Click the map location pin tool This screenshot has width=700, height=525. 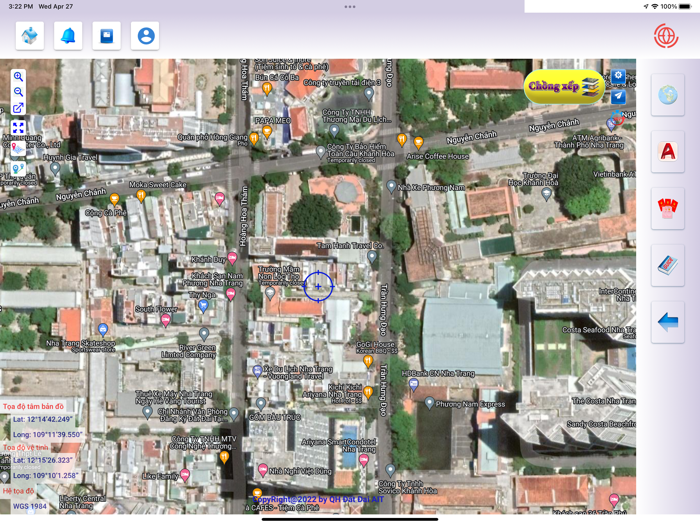18,148
